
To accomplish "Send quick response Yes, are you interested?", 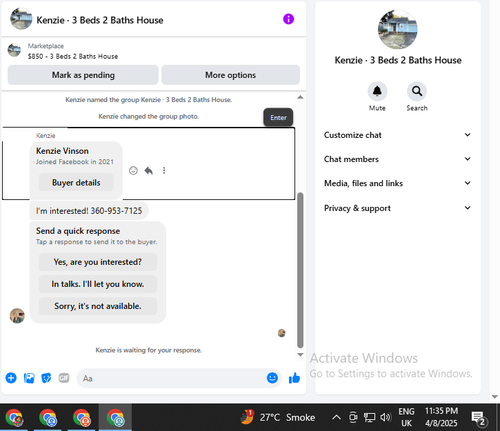I will pos(98,262).
